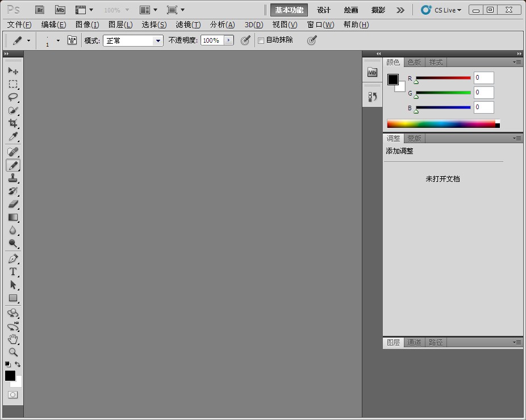The height and width of the screenshot is (420, 526).
Task: Open the 文件(F) menu
Action: [x=19, y=24]
